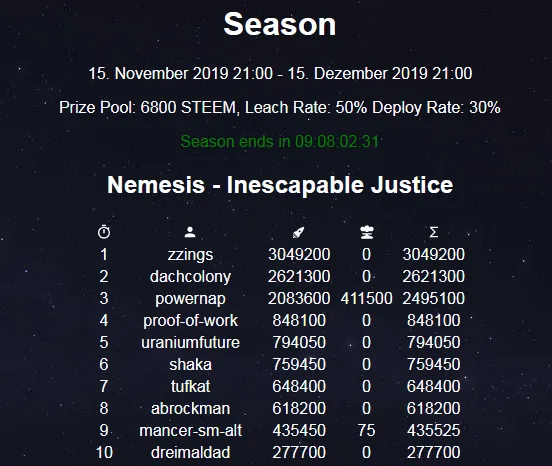Click the user column header icon
This screenshot has width=552, height=466.
click(190, 232)
